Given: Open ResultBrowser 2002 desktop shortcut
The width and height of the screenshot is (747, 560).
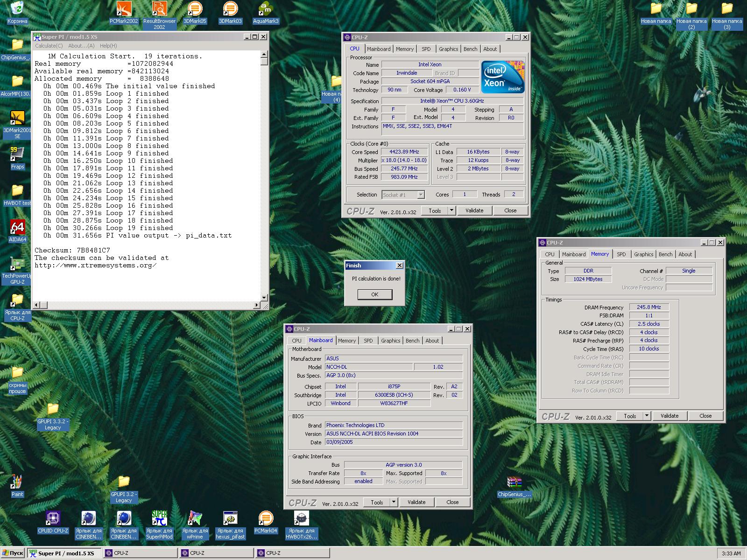Looking at the screenshot, I should pos(159,15).
